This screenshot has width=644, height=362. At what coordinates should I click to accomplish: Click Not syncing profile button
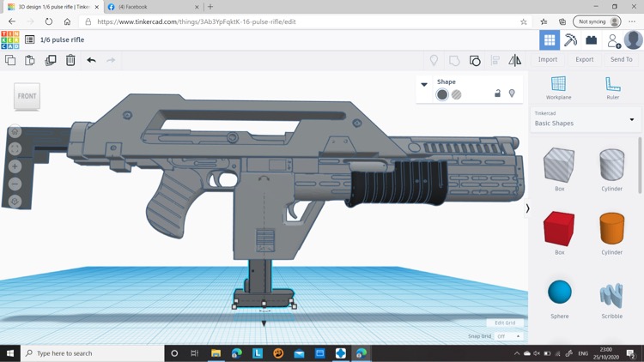[x=597, y=21]
